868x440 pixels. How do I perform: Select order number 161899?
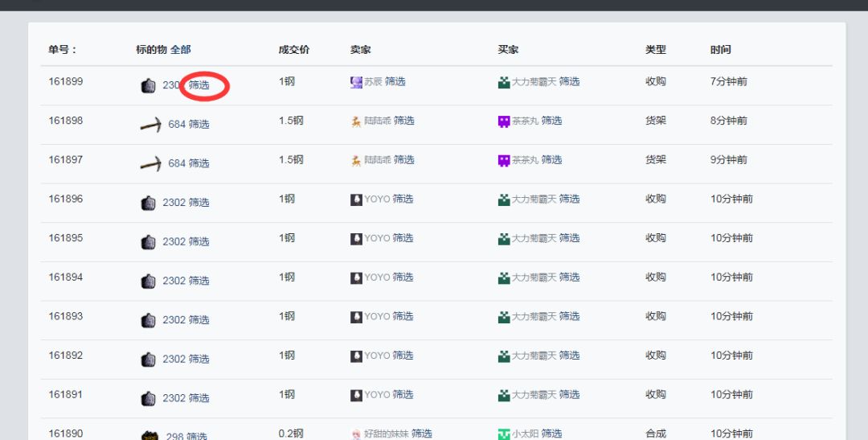[x=66, y=81]
